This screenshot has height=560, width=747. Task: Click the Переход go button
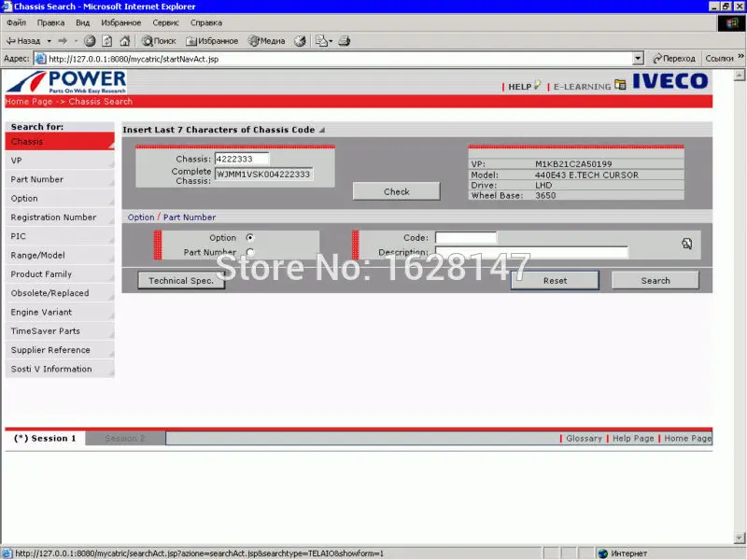click(674, 59)
